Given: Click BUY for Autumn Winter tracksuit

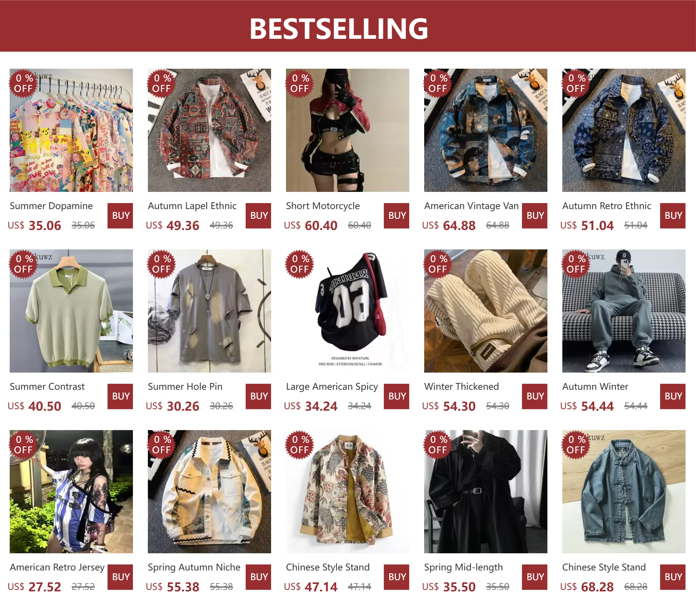Looking at the screenshot, I should click(673, 396).
